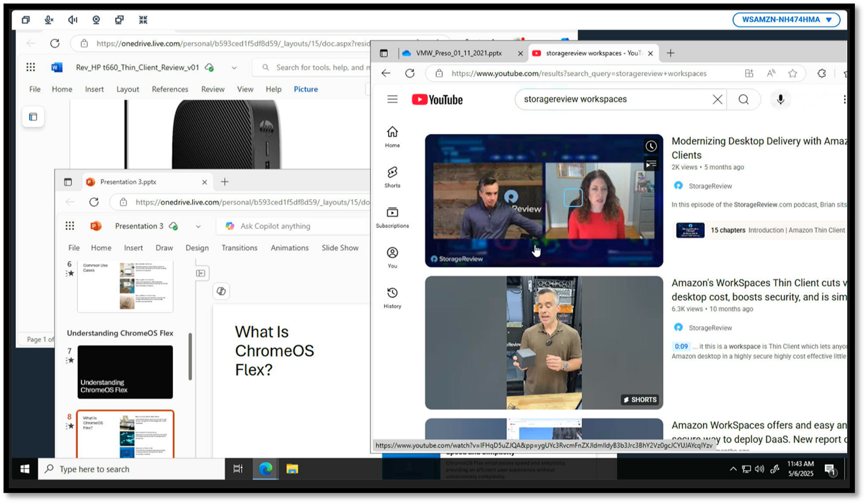
Task: Open the browser Extensions puzzle icon
Action: pyautogui.click(x=821, y=73)
